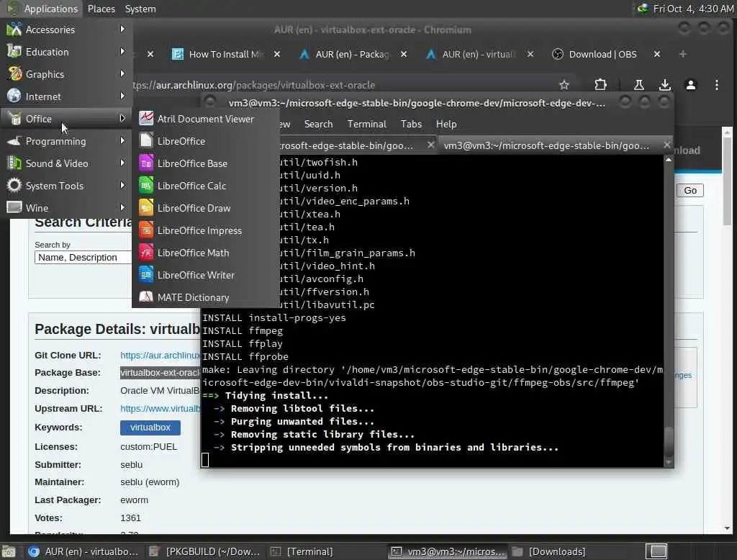The height and width of the screenshot is (560, 737).
Task: Click terminal scrollbar up arrow
Action: coord(669,161)
